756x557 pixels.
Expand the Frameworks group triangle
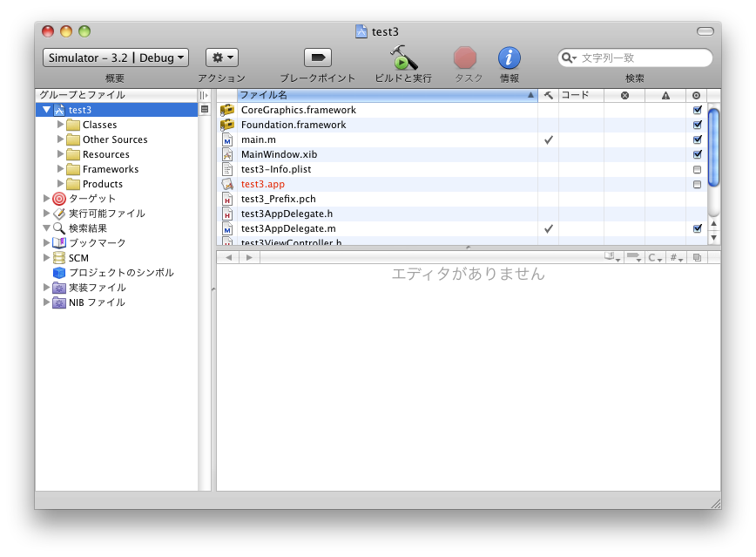coord(60,169)
